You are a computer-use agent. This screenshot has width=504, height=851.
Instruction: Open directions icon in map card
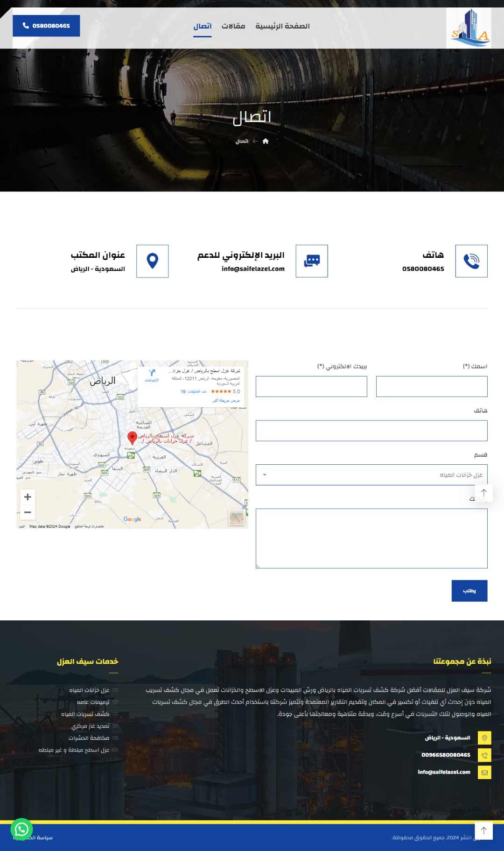[x=152, y=374]
